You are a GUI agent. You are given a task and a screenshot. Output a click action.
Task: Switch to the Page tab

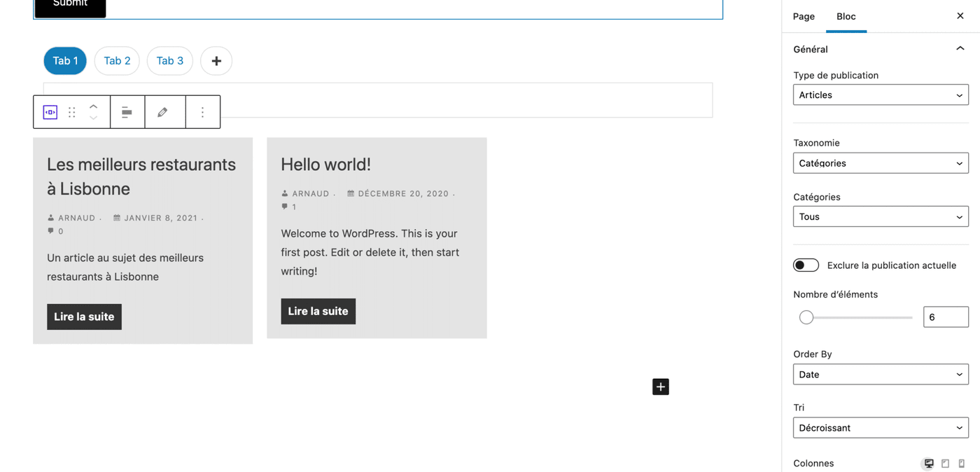[804, 16]
